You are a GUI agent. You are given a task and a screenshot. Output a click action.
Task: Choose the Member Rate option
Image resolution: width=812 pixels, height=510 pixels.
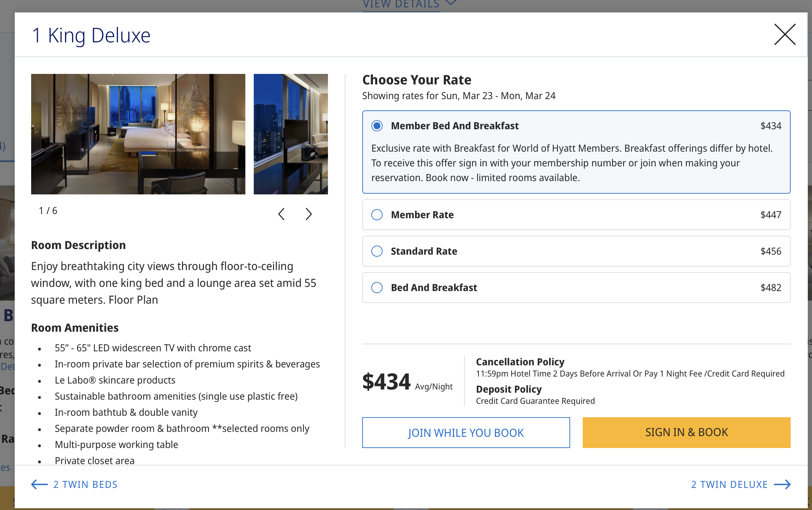377,215
